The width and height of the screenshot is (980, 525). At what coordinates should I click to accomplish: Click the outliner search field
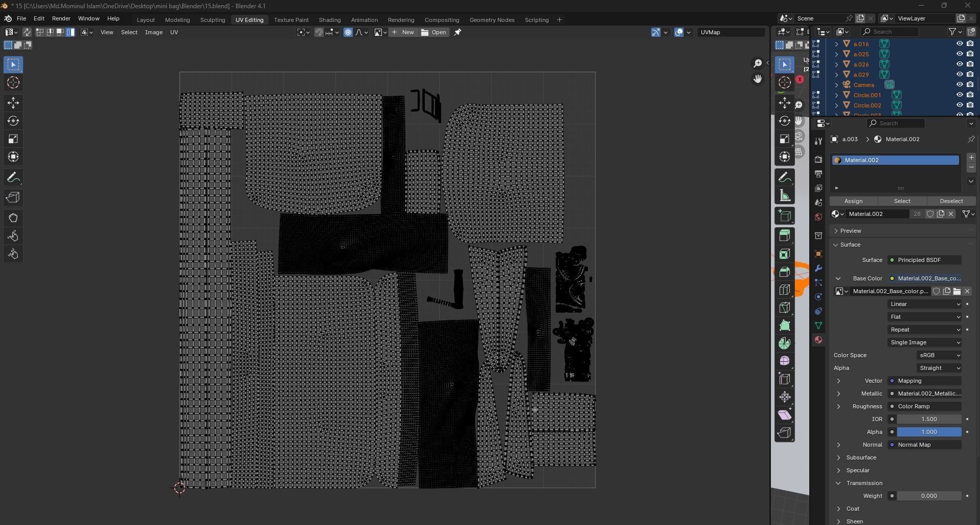pos(890,32)
